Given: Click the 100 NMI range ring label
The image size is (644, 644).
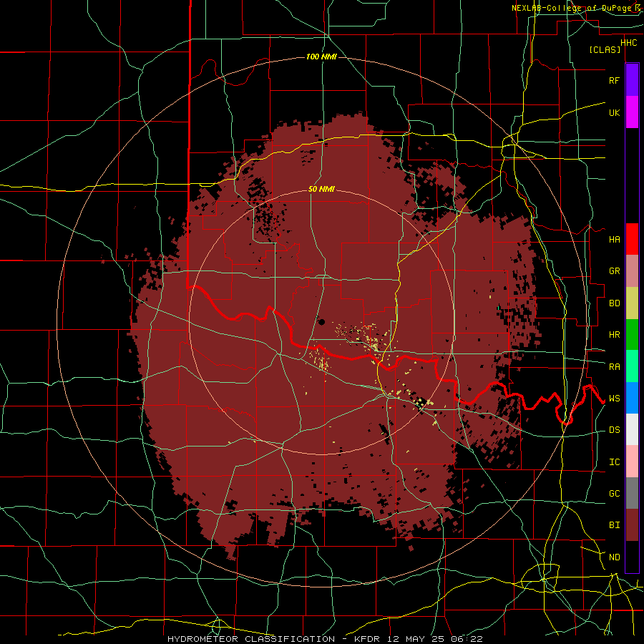Looking at the screenshot, I should point(321,57).
